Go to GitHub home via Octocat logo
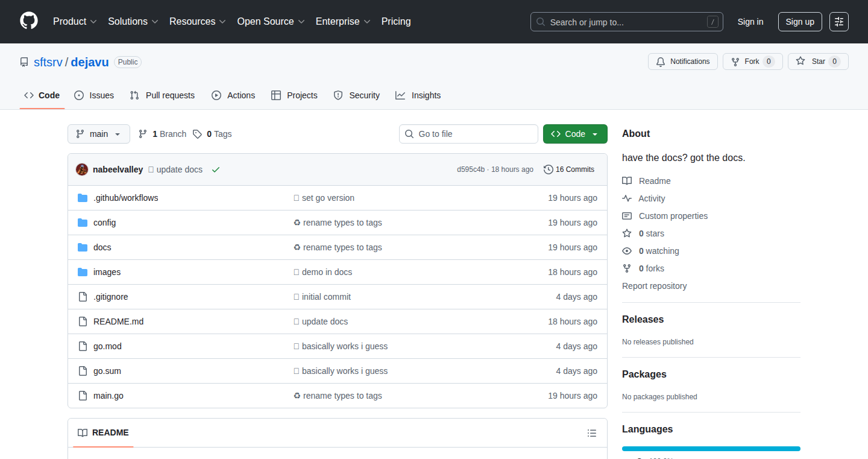The width and height of the screenshot is (868, 459). click(29, 21)
